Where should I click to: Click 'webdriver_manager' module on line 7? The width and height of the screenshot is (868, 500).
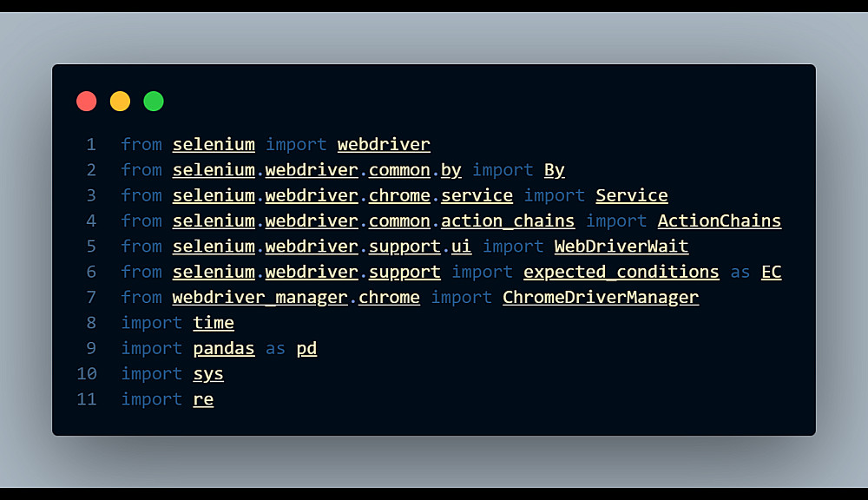coord(260,298)
